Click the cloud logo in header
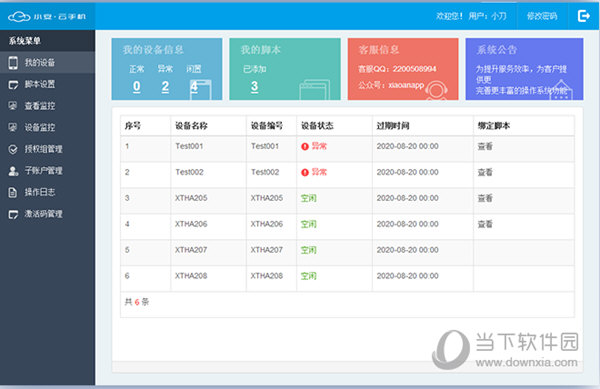 pos(19,16)
